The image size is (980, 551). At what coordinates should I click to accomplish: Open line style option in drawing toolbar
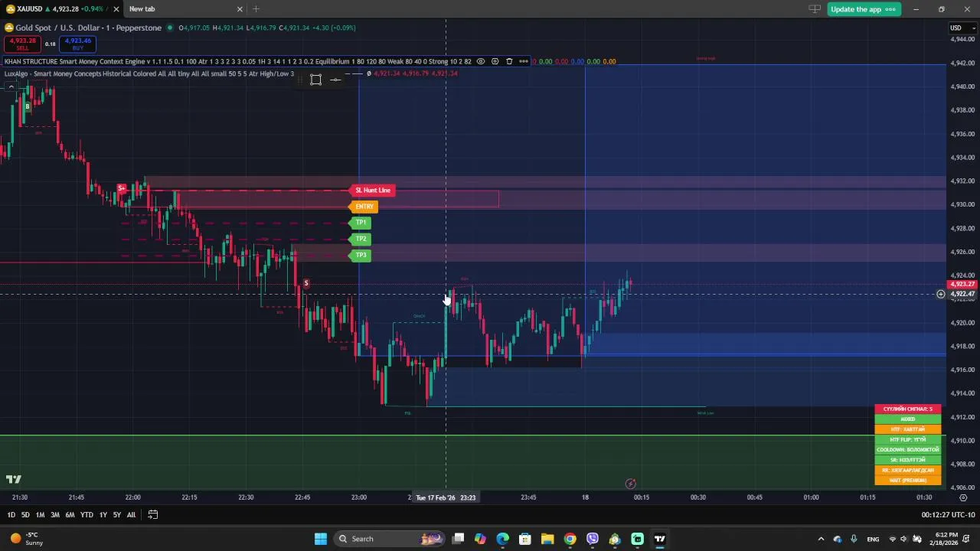pos(335,80)
